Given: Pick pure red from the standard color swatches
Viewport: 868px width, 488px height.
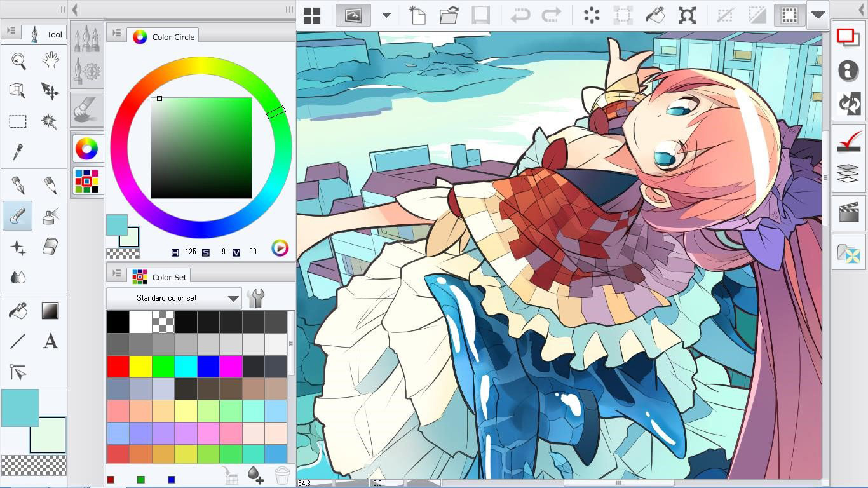Looking at the screenshot, I should pyautogui.click(x=118, y=366).
